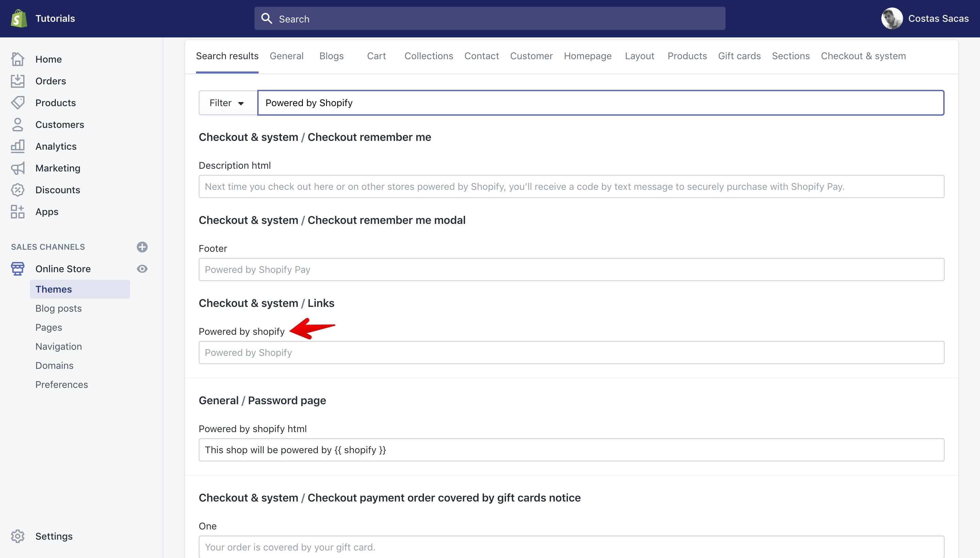
Task: Go to Home in the sidebar
Action: click(x=48, y=59)
